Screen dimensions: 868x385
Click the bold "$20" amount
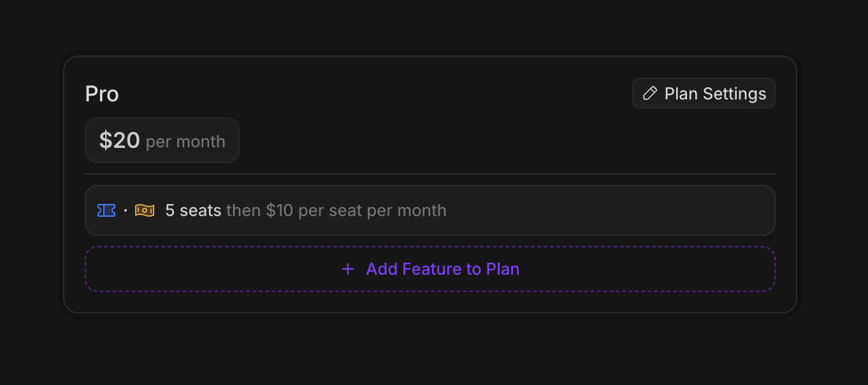[x=119, y=140]
